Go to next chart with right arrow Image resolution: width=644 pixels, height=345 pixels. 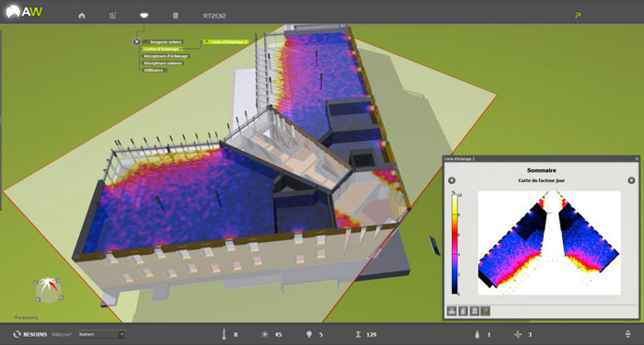pos(631,180)
